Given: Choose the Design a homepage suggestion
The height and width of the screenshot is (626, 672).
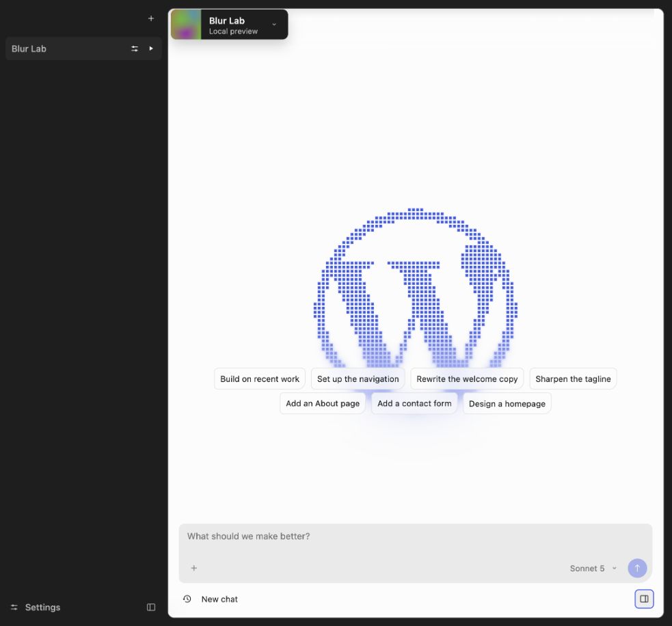Looking at the screenshot, I should [x=507, y=404].
